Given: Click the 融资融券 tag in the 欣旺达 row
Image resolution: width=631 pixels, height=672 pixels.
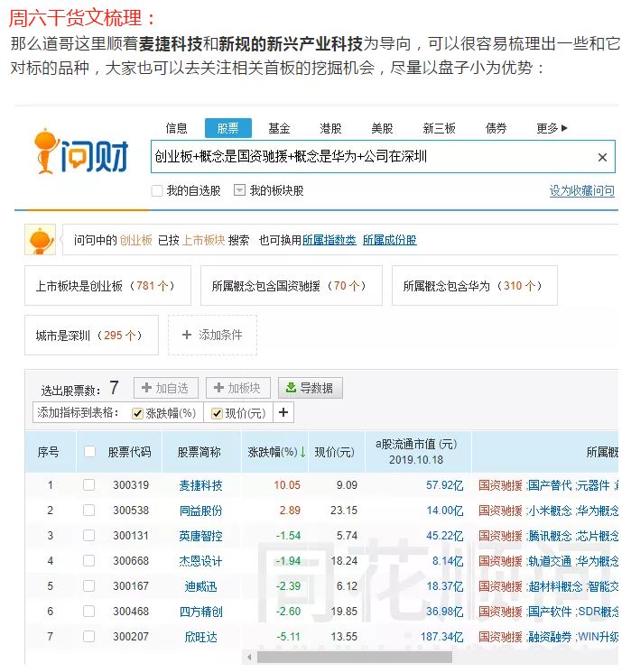Looking at the screenshot, I should tap(550, 637).
